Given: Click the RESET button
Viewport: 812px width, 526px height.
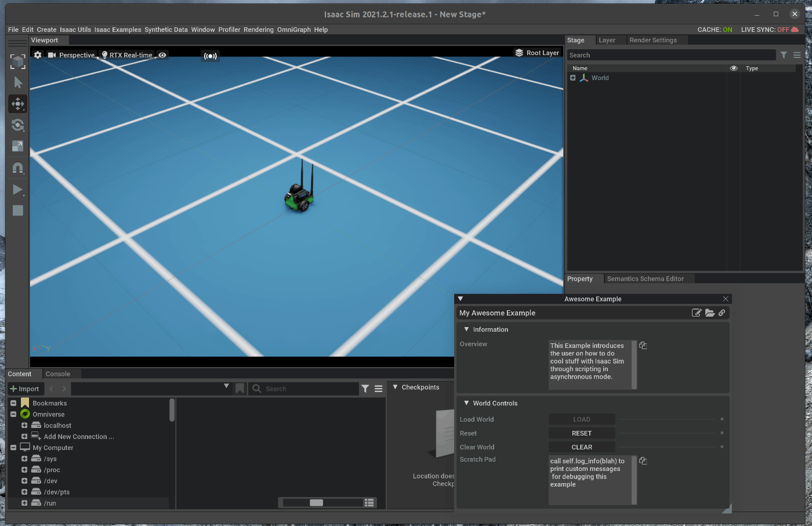Looking at the screenshot, I should [582, 433].
